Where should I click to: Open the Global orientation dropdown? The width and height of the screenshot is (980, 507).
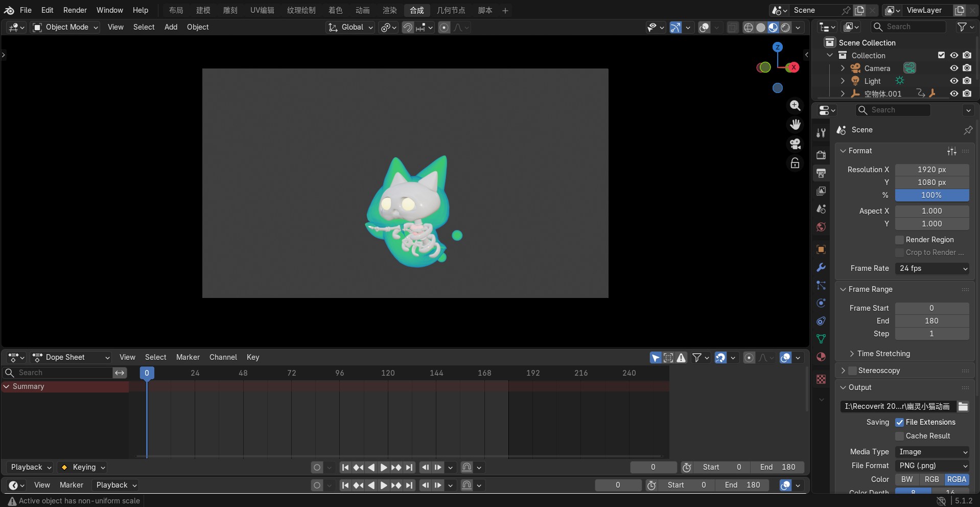(x=351, y=27)
